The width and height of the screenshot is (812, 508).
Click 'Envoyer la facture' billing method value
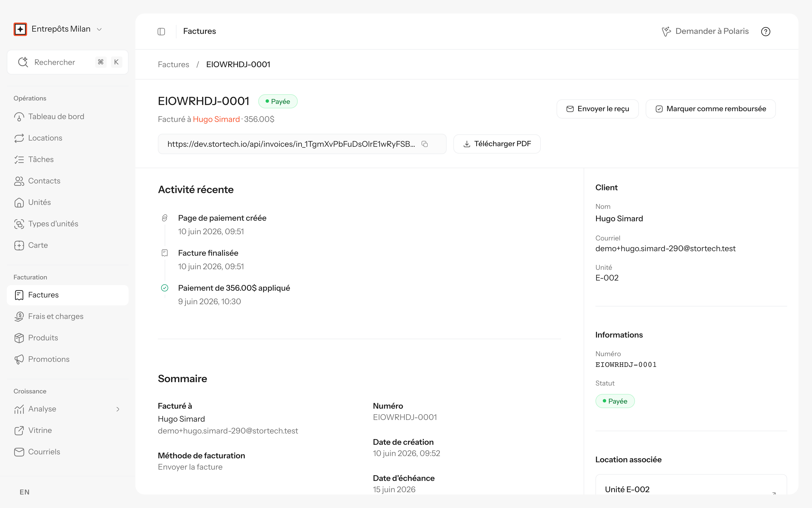(190, 467)
